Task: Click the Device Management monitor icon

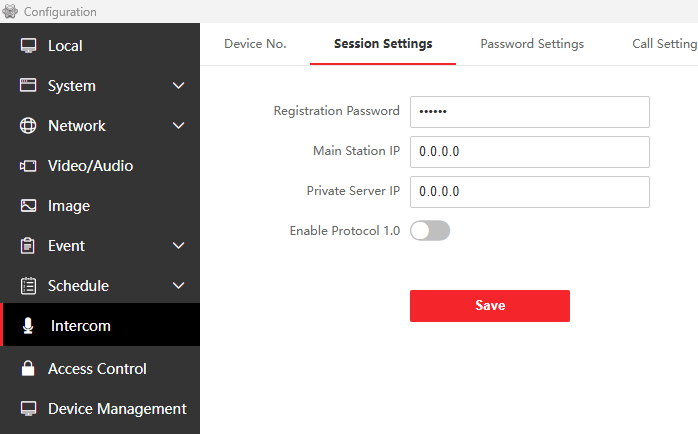Action: [x=28, y=409]
